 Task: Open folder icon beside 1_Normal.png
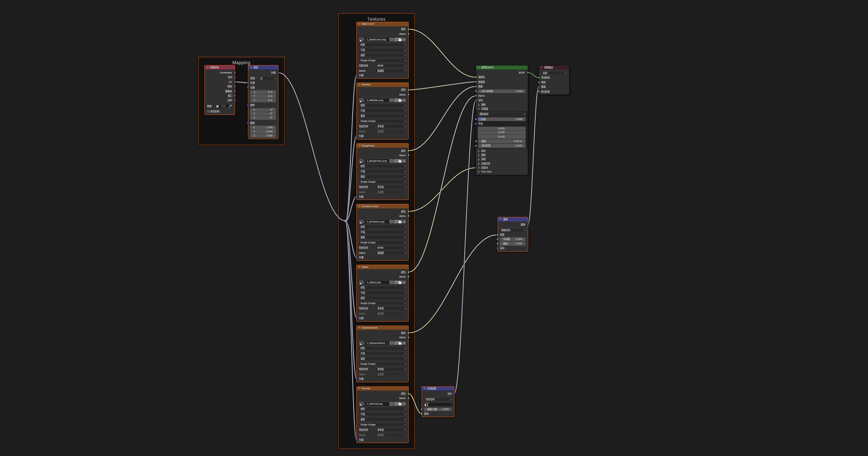coord(400,404)
